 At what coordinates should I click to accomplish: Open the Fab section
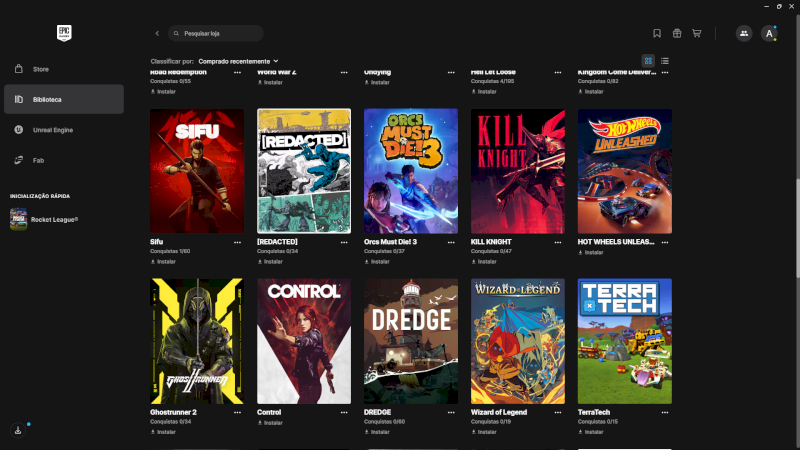[x=64, y=160]
